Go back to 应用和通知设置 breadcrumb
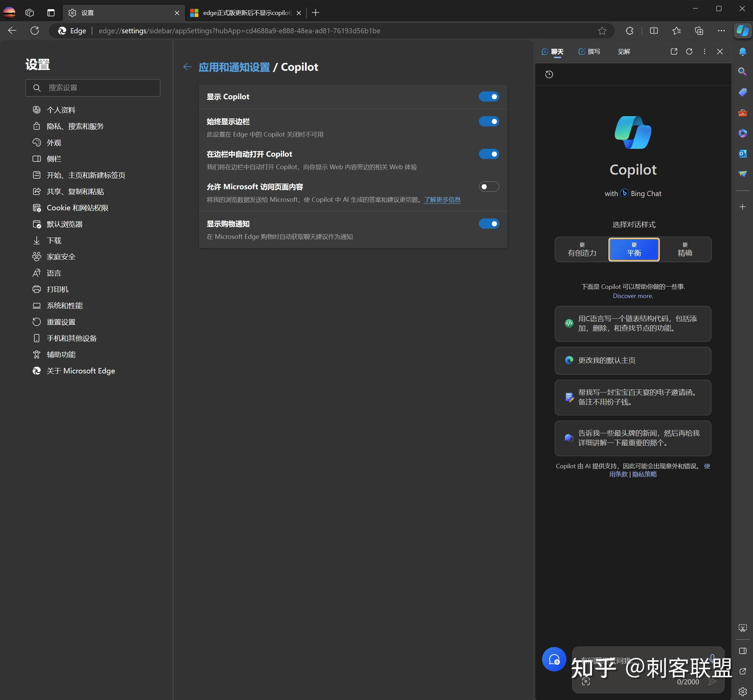 click(x=234, y=67)
